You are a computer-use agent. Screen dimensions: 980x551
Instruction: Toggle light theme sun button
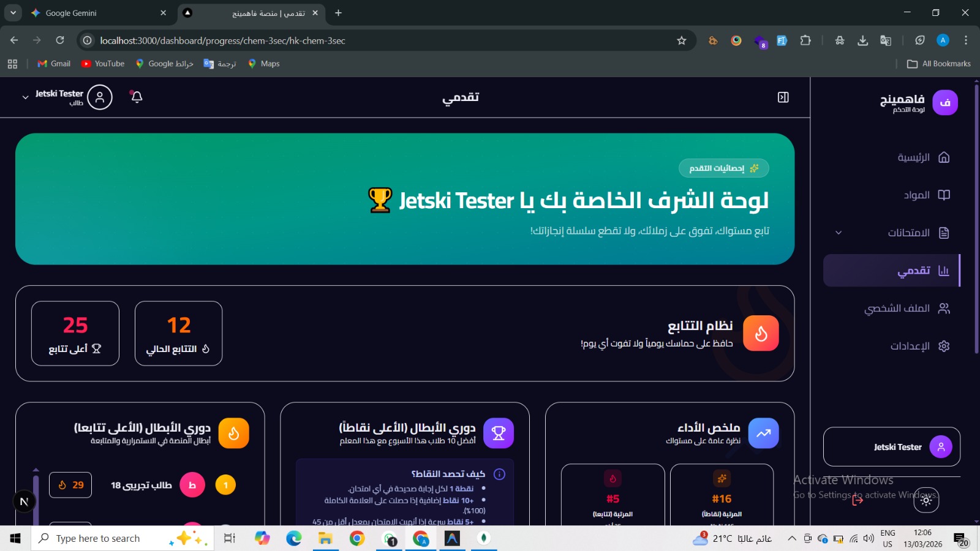(926, 500)
